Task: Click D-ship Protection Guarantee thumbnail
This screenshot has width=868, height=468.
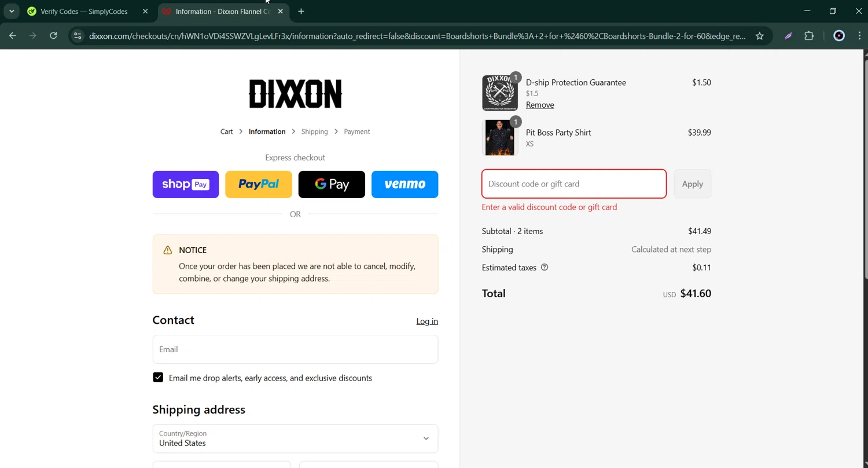Action: [x=500, y=93]
